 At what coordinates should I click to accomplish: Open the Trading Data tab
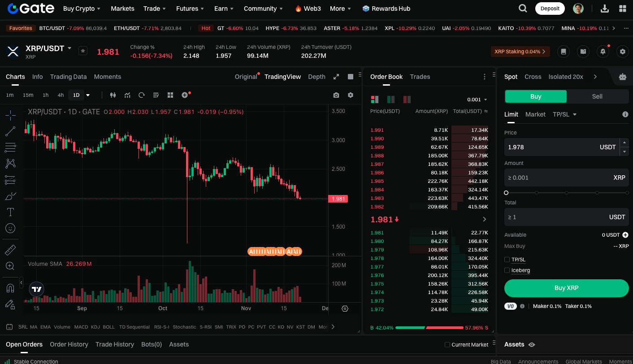coord(69,77)
